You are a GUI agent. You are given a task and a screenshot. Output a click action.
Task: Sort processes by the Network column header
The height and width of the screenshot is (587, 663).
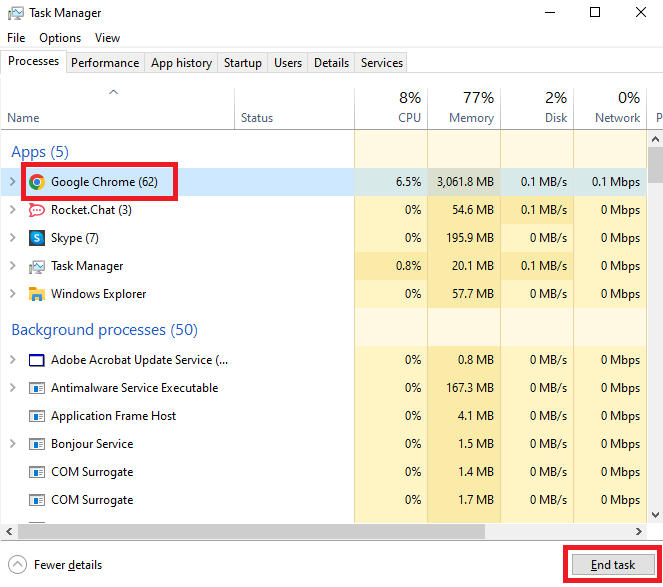pyautogui.click(x=611, y=108)
